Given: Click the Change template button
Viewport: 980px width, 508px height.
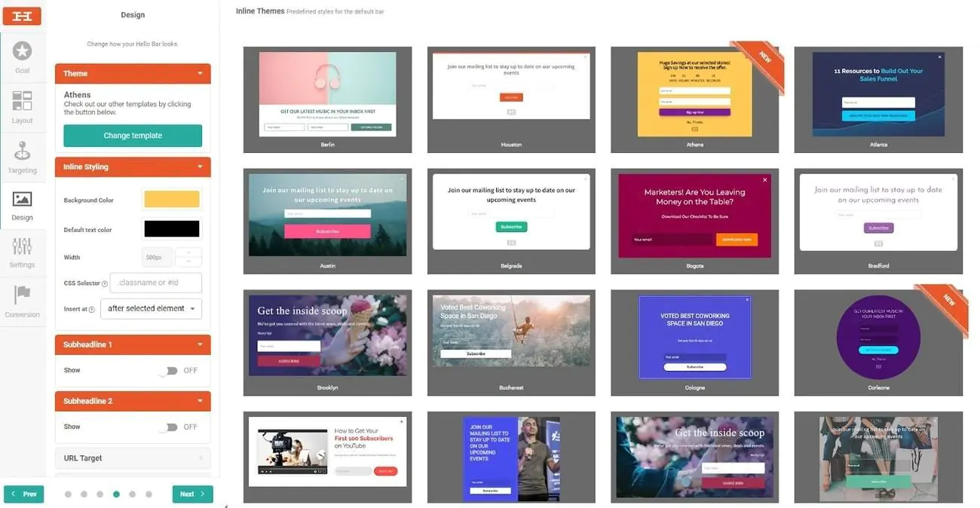Looking at the screenshot, I should [132, 136].
